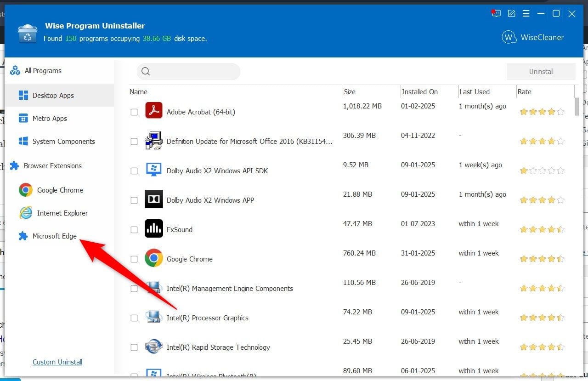Check the Dolby Audio X2 Windows APP checkbox
This screenshot has height=381, width=588.
point(134,200)
